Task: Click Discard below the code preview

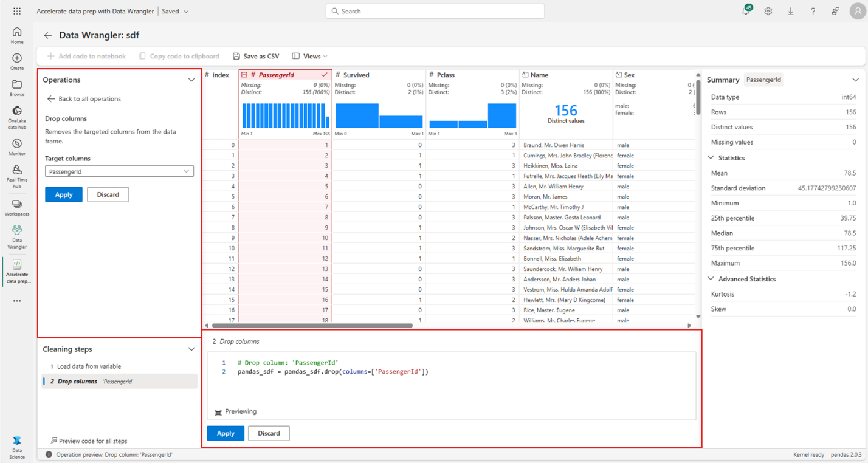Action: pyautogui.click(x=269, y=433)
